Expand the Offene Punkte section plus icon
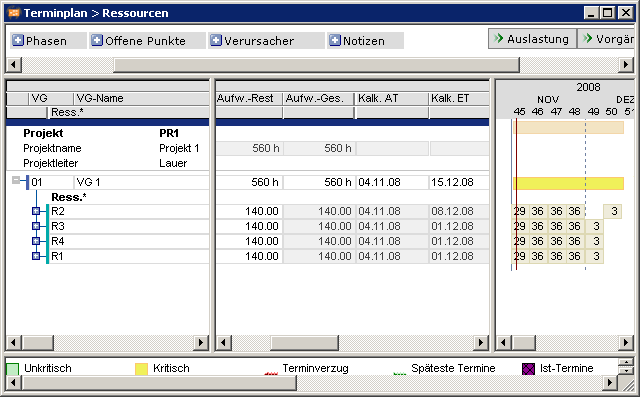This screenshot has height=397, width=640. point(96,40)
